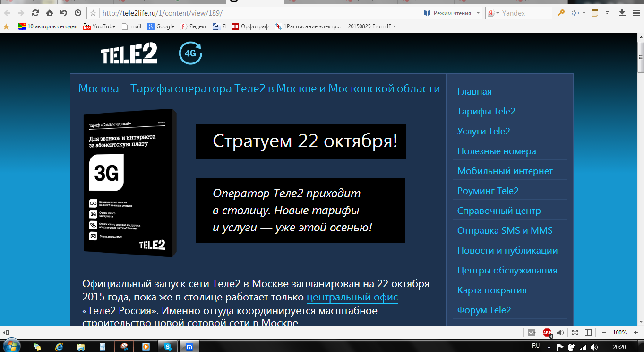Open Skype from the taskbar

(167, 346)
